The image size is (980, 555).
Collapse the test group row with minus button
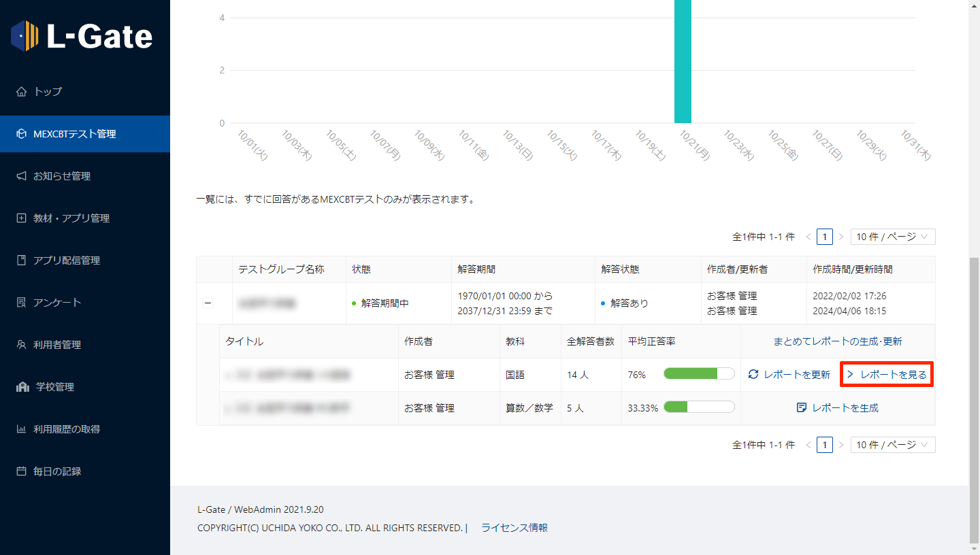click(x=208, y=303)
